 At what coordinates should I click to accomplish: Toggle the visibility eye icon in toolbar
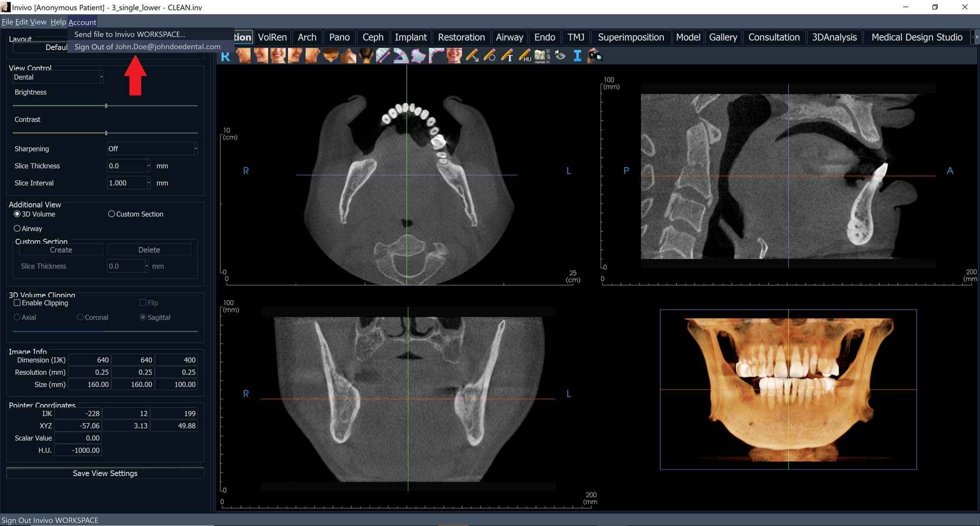point(560,56)
